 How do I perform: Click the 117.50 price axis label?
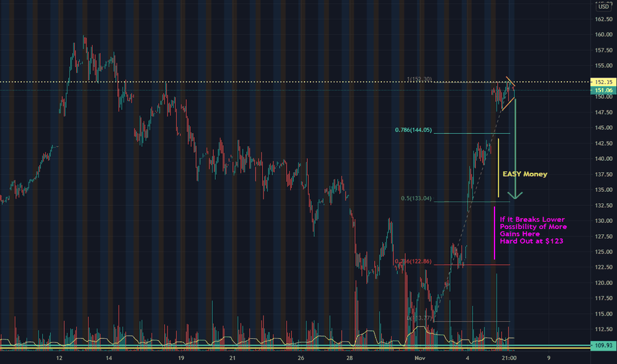(604, 298)
